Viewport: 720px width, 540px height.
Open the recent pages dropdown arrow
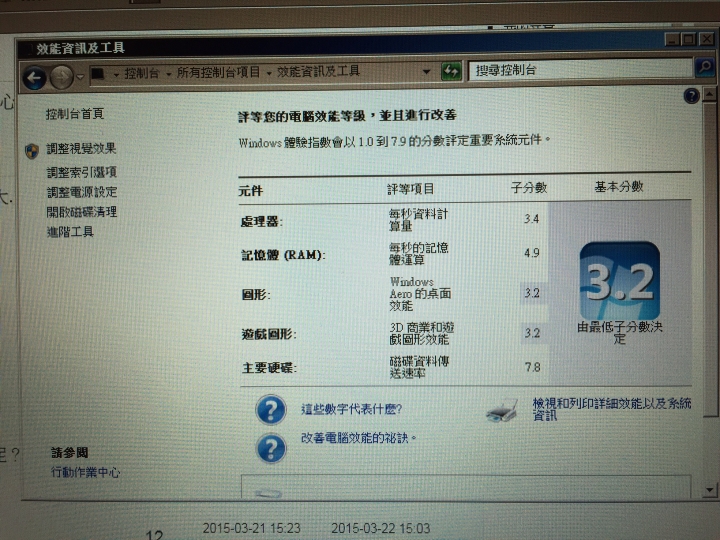(80, 77)
